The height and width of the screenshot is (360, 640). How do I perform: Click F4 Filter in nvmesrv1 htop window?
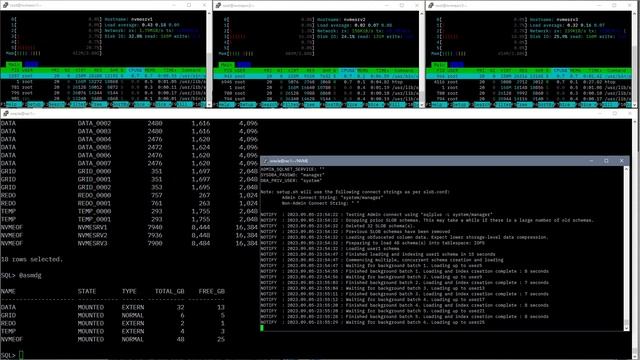pos(78,104)
